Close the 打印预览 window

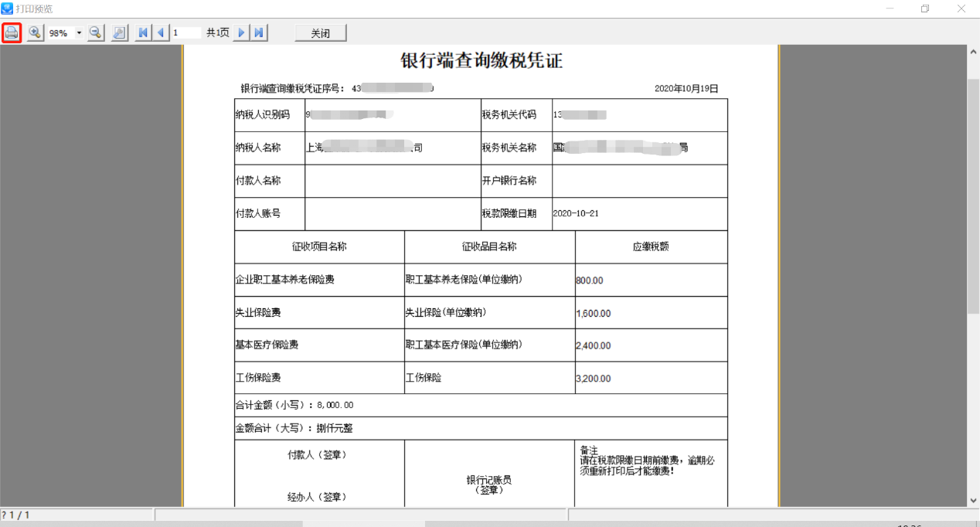coord(961,8)
